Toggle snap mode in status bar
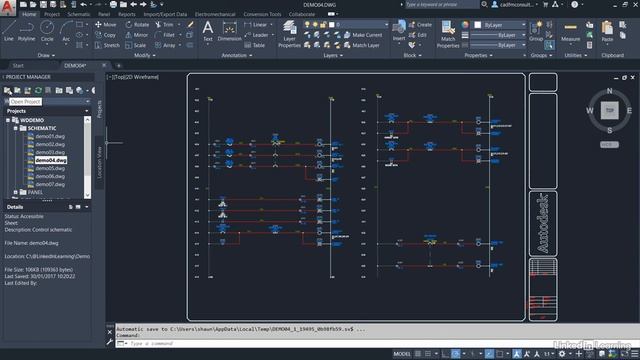 (x=427, y=354)
